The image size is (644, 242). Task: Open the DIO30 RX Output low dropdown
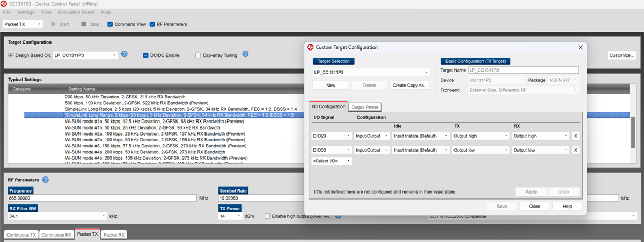pyautogui.click(x=540, y=150)
